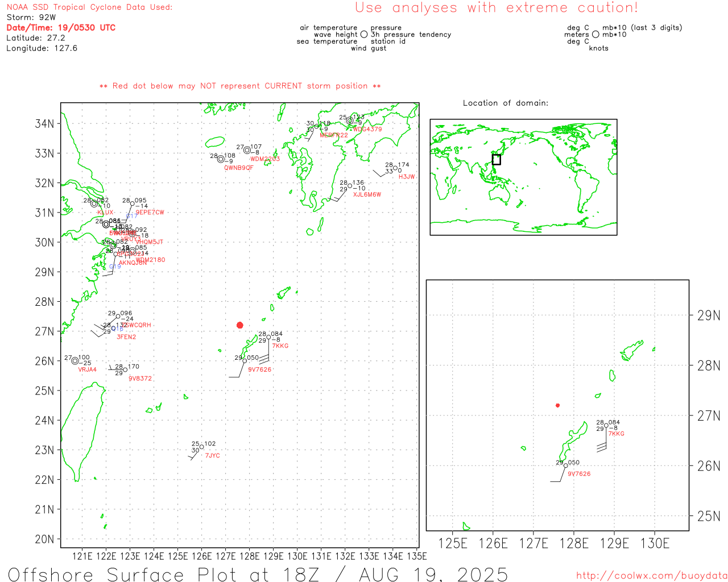This screenshot has width=728, height=582.
Task: Click the station ID QWNB9QF
Action: 239,168
